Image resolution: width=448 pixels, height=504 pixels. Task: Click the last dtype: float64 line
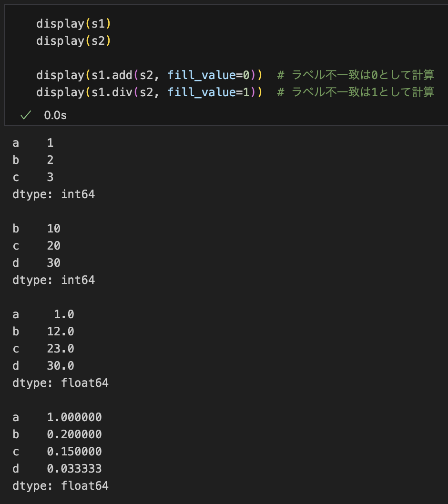(61, 486)
